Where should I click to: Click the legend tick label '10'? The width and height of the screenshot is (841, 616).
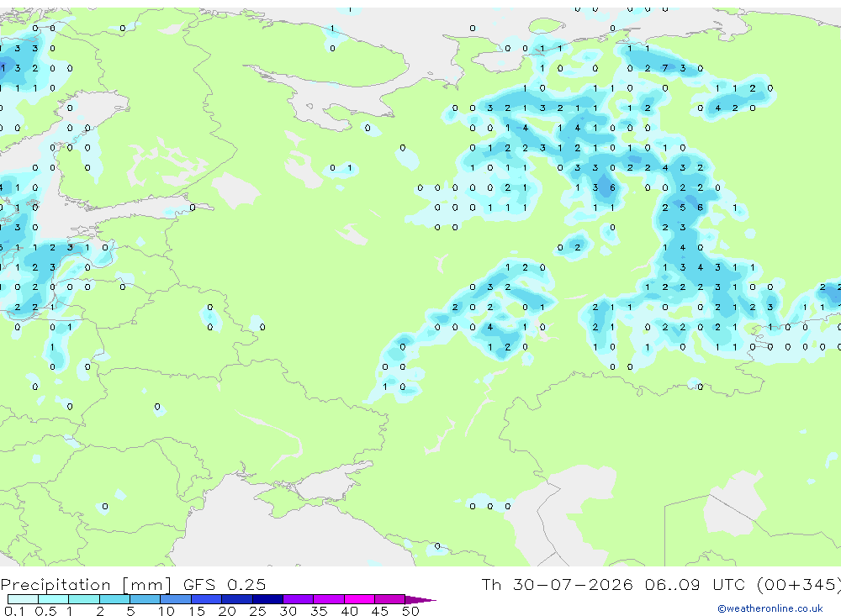167,611
